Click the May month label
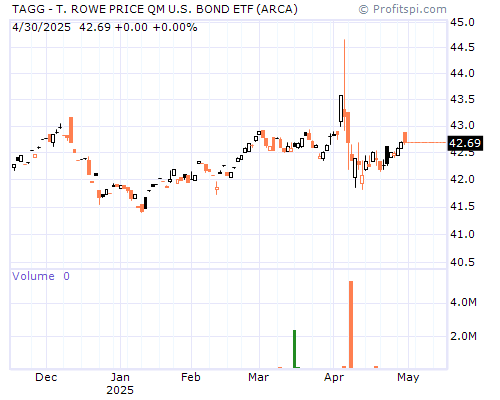 point(408,377)
